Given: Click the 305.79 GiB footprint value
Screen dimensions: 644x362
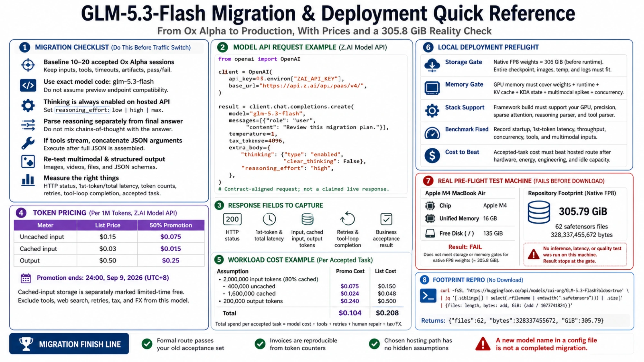Looking at the screenshot, I should 583,211.
